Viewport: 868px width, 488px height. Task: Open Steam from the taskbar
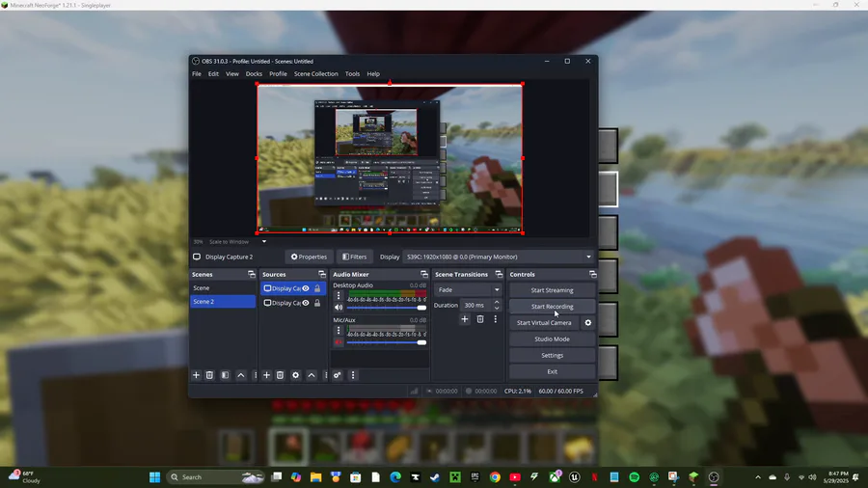pyautogui.click(x=435, y=477)
